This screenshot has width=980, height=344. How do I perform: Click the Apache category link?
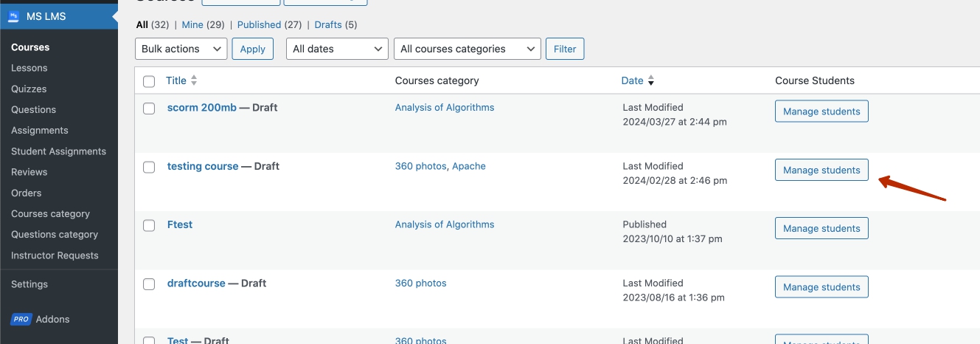[469, 166]
